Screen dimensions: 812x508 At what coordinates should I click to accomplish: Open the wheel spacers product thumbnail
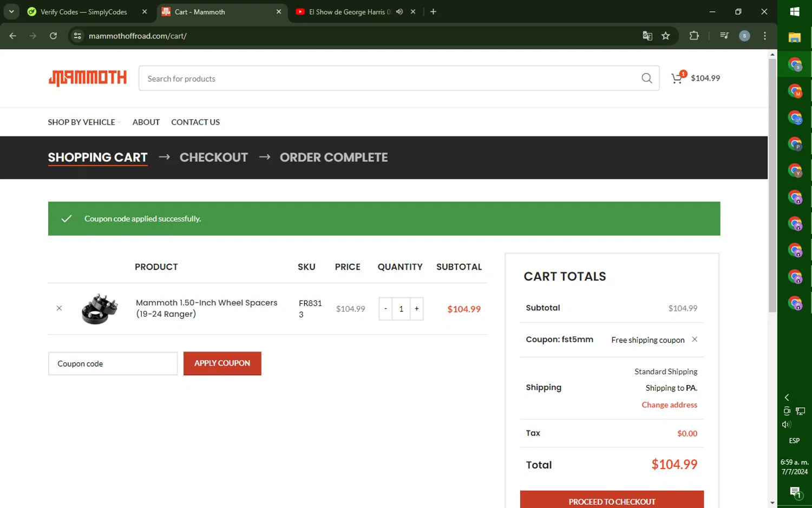tap(99, 309)
